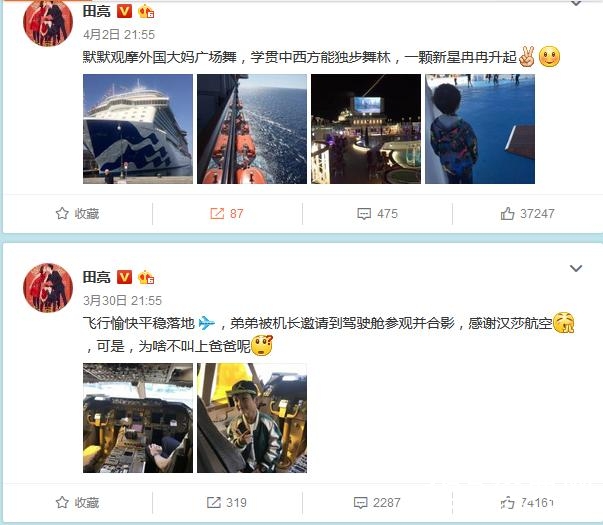Like the cockpit visit post
Viewport: 603px width, 525px height.
[527, 502]
